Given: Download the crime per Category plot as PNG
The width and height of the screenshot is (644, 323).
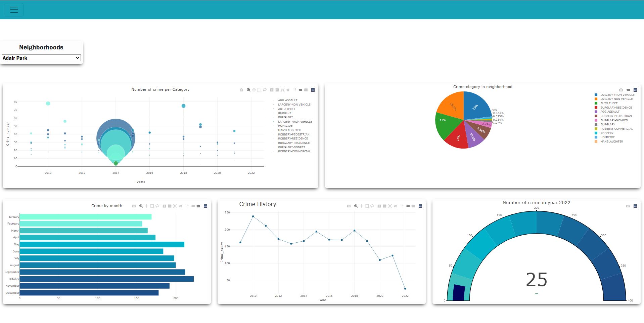Looking at the screenshot, I should (x=241, y=90).
